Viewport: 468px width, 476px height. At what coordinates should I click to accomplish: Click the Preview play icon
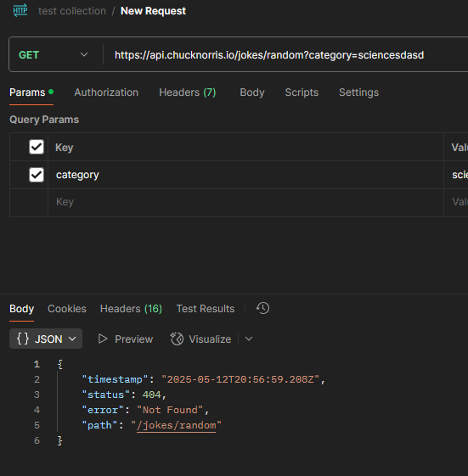103,339
